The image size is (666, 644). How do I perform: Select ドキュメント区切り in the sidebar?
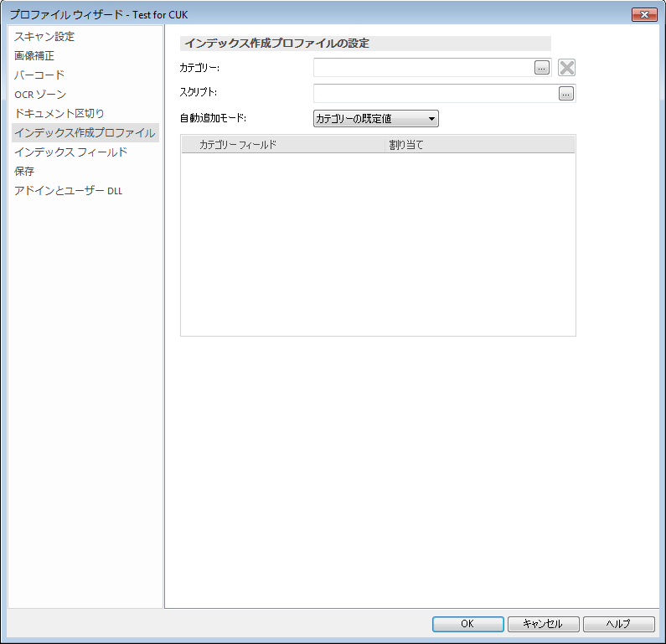[59, 113]
